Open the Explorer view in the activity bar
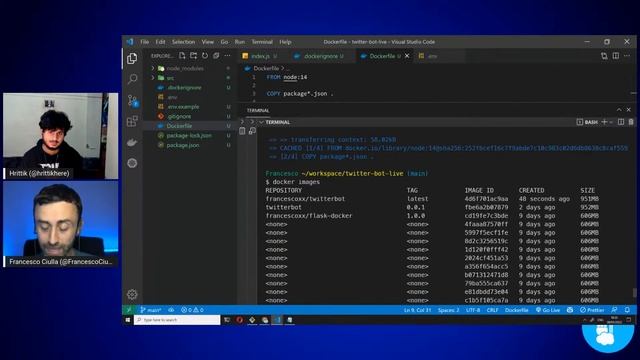The image size is (640, 360). tap(132, 58)
